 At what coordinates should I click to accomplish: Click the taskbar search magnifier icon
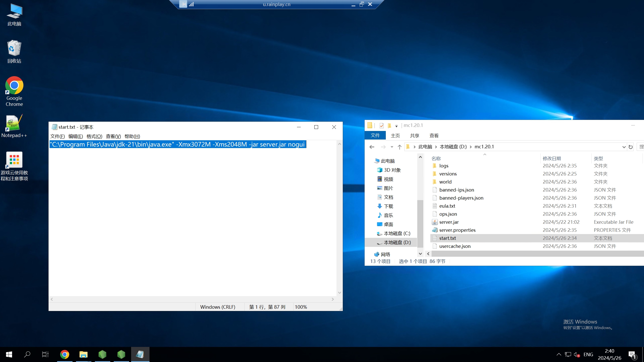pyautogui.click(x=27, y=354)
